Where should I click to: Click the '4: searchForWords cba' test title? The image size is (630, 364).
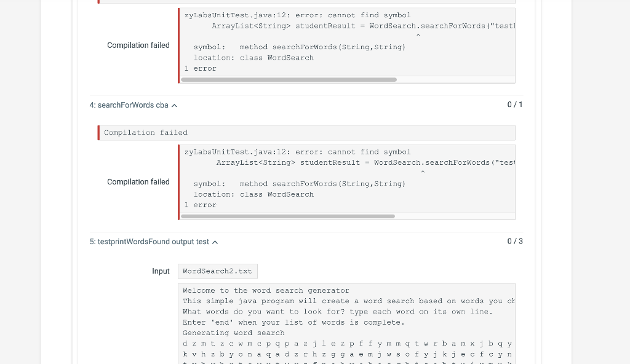(x=129, y=105)
